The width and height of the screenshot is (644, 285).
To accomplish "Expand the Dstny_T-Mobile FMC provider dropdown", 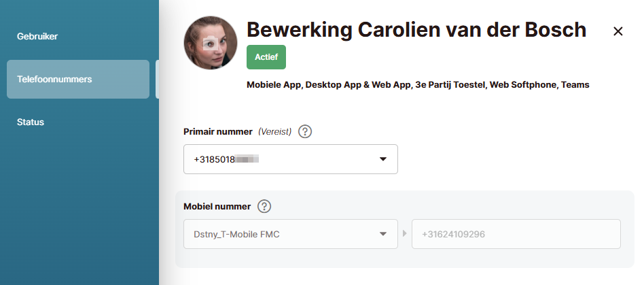I will [290, 234].
